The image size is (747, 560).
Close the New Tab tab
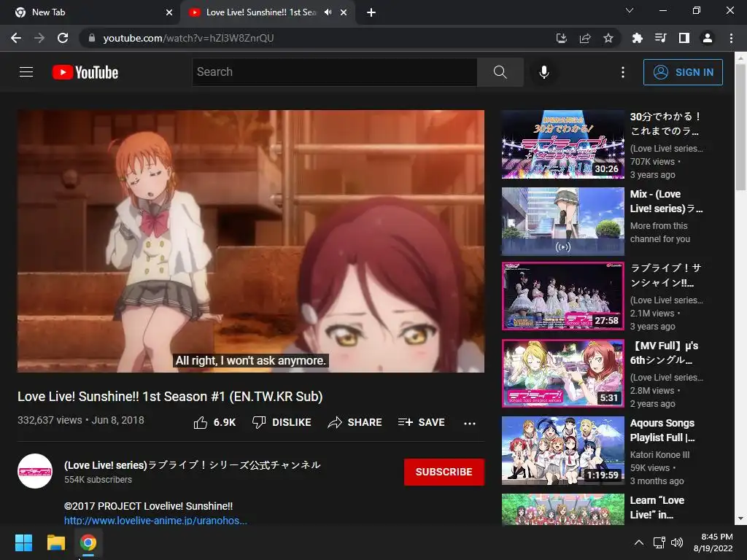tap(169, 12)
